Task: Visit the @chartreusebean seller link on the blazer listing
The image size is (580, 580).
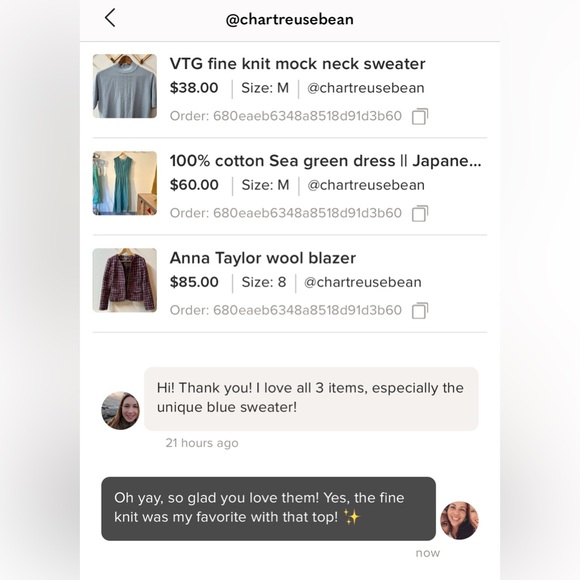Action: point(362,282)
